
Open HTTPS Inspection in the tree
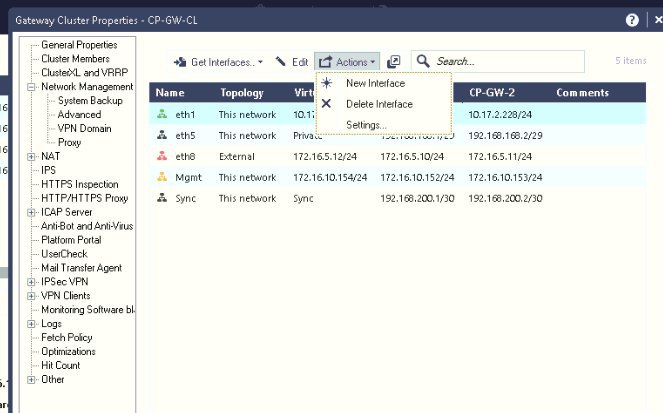[x=79, y=184]
